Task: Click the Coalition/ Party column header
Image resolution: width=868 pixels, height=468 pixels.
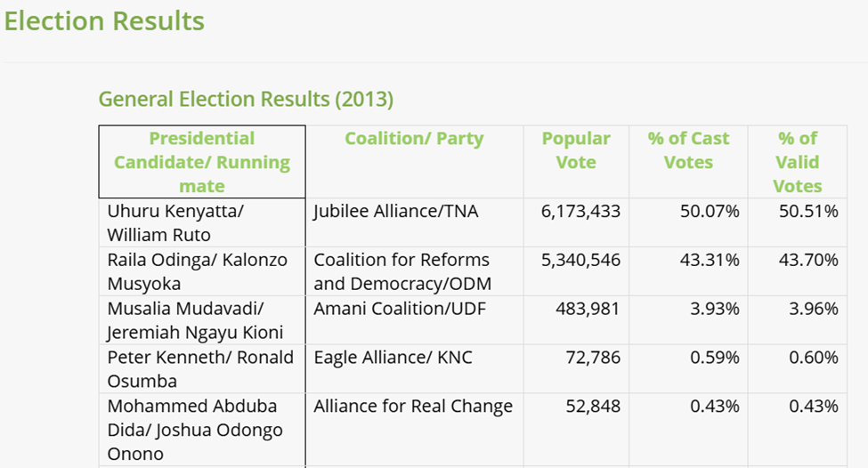Action: click(414, 139)
